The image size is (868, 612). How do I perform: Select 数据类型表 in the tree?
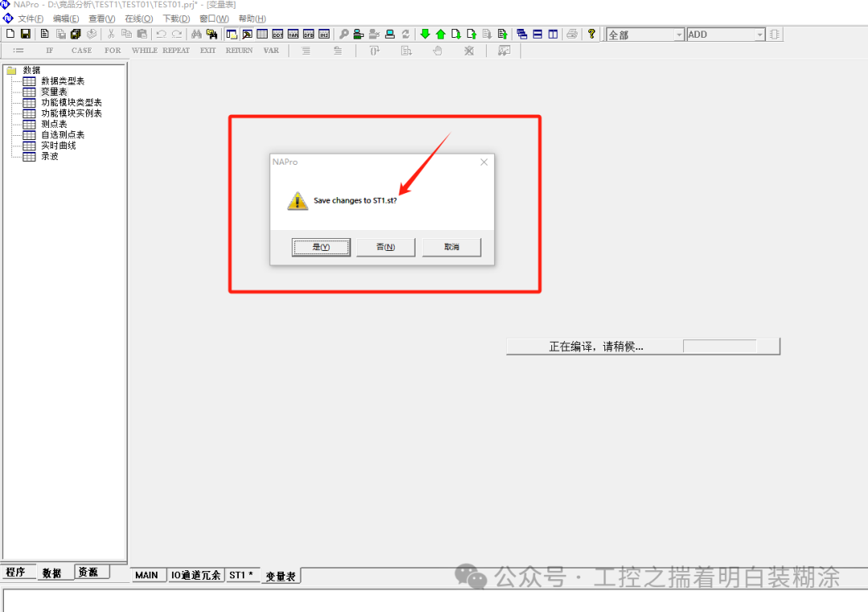tap(63, 81)
